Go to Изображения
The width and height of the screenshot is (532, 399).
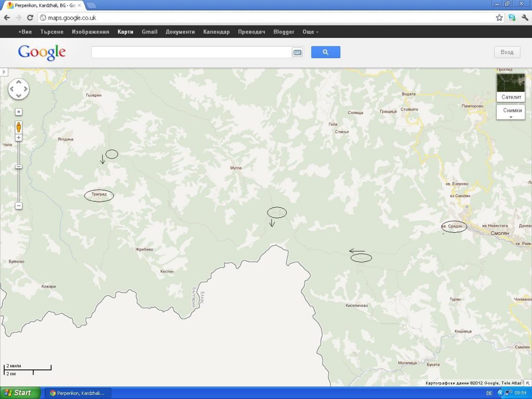point(90,32)
